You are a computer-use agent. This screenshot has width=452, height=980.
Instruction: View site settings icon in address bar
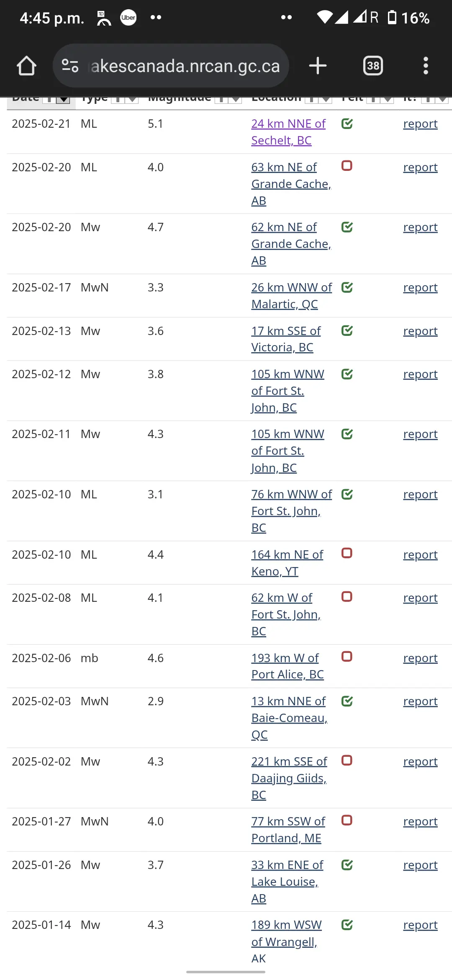[x=70, y=66]
